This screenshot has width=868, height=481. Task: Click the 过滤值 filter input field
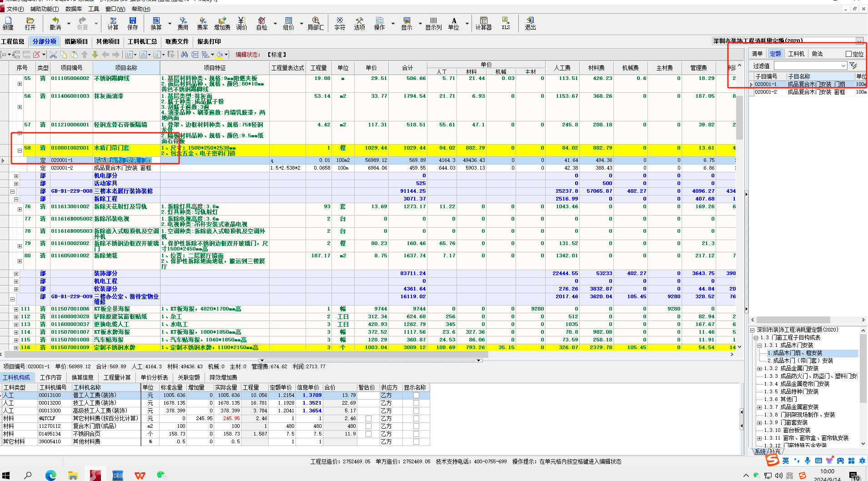pos(807,66)
